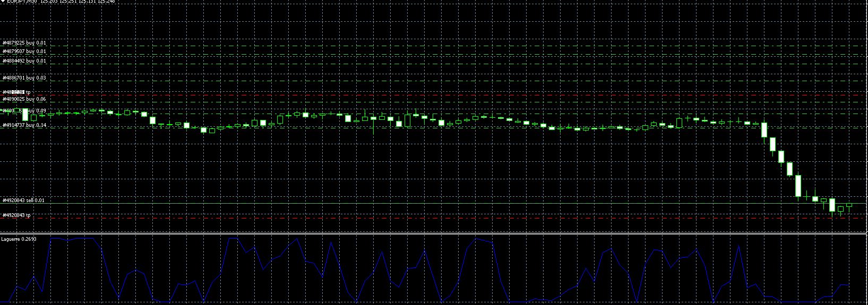Screen dimensions: 868x305
Task: Select the overlapping tp label above #4890025
Action: [17, 92]
